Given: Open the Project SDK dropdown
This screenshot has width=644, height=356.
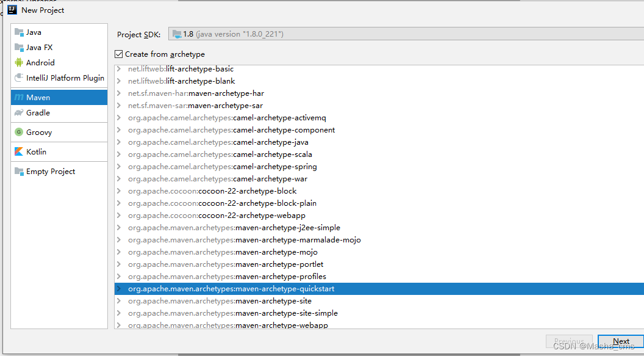Looking at the screenshot, I should point(406,34).
